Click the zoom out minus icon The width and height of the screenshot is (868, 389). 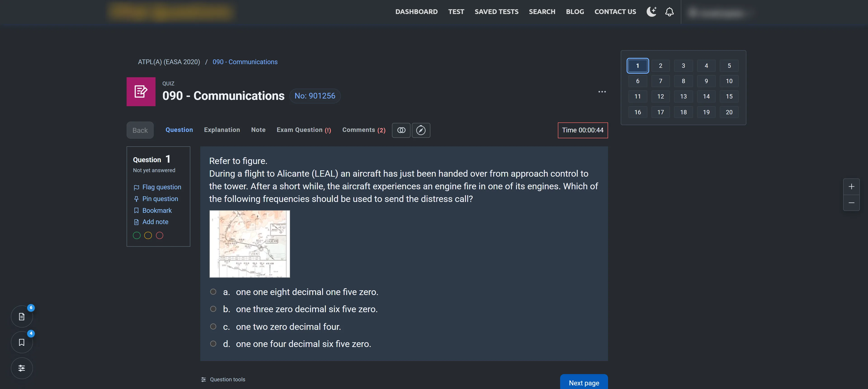point(851,203)
